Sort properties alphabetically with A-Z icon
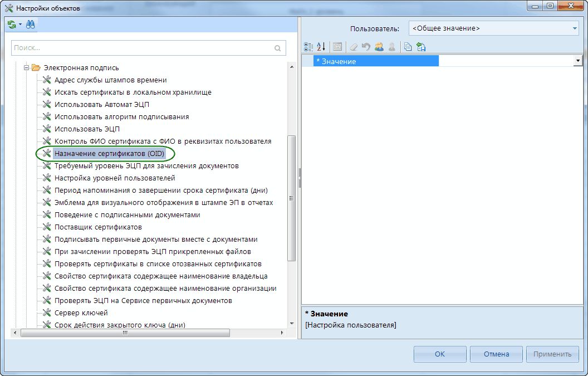 pyautogui.click(x=321, y=47)
